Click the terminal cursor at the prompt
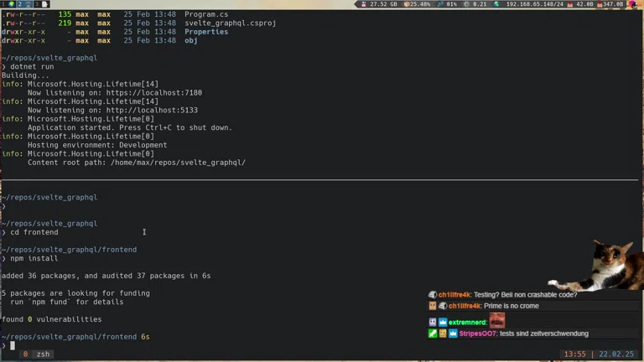Image resolution: width=644 pixels, height=362 pixels. coord(13,345)
